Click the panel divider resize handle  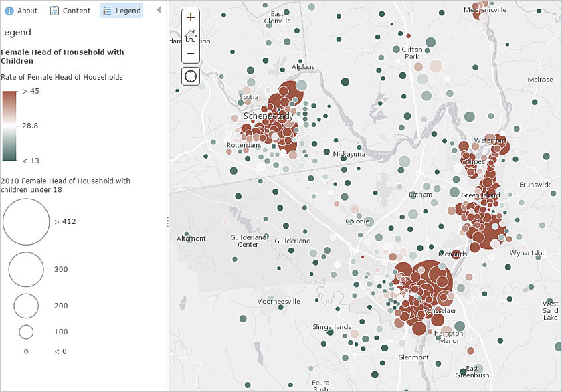(167, 222)
